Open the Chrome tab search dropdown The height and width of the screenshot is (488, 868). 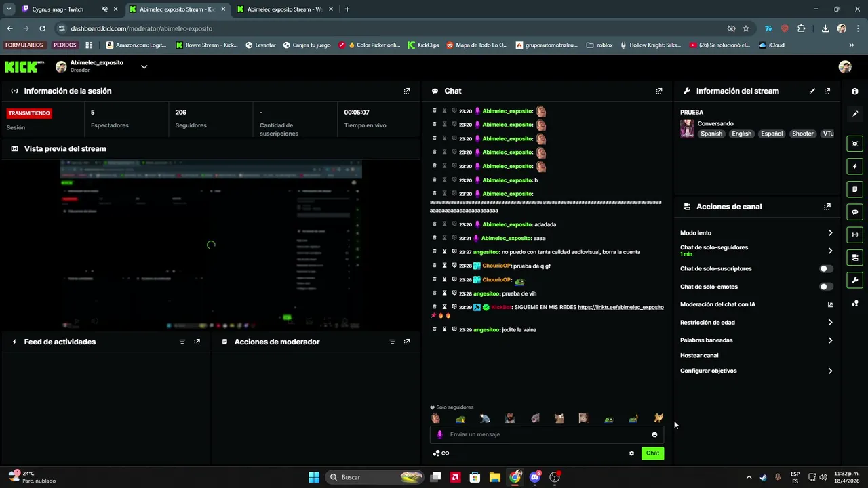tap(9, 9)
